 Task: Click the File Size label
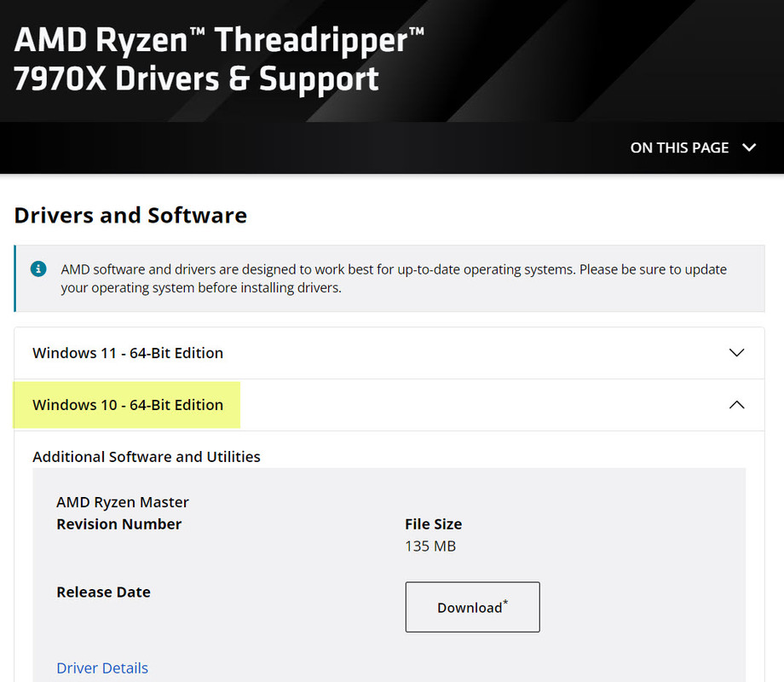tap(434, 524)
